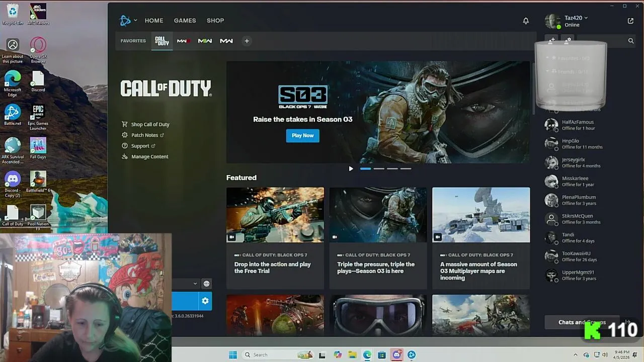644x362 pixels.
Task: Open the Battle.net logo menu
Action: click(125, 21)
